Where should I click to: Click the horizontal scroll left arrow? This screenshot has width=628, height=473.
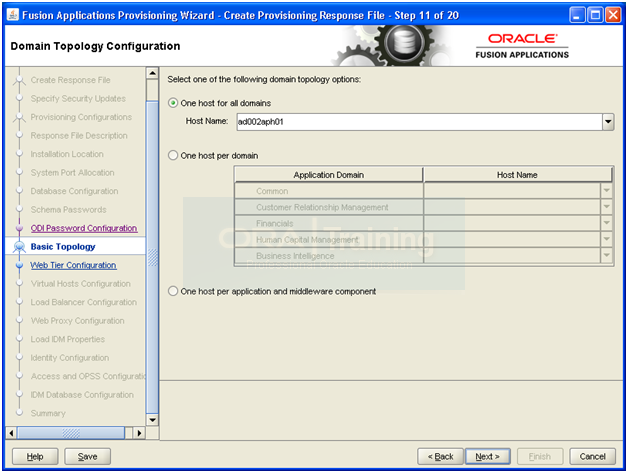(11, 433)
